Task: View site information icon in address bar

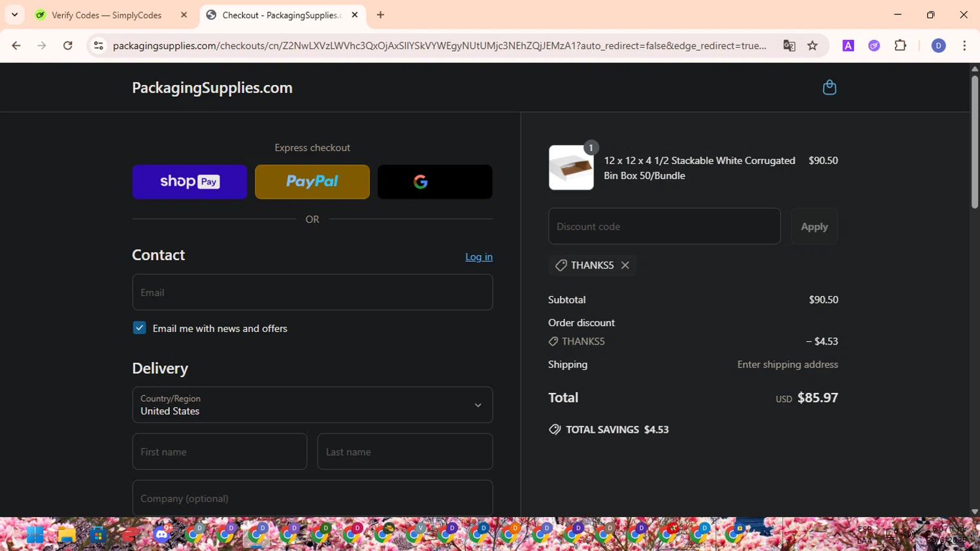Action: (99, 46)
